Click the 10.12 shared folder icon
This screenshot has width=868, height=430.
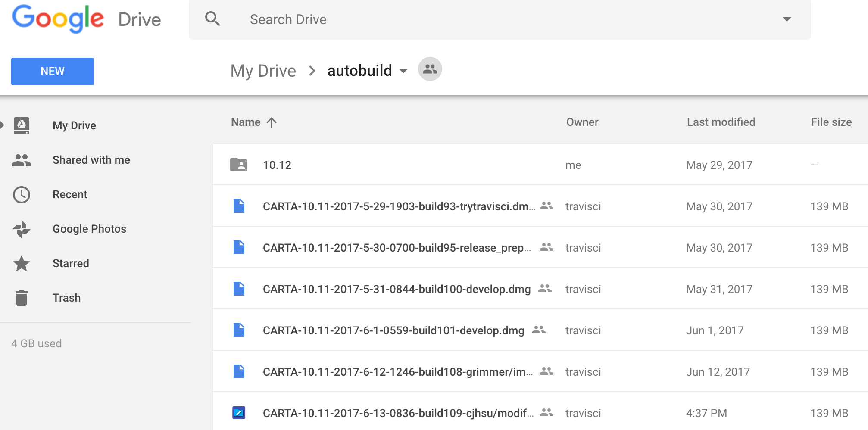click(239, 165)
